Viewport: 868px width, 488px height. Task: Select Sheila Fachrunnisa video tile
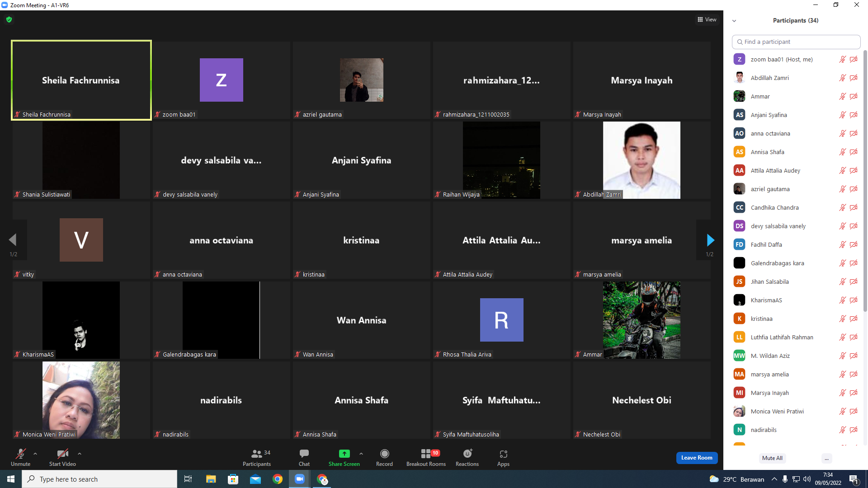click(x=81, y=80)
